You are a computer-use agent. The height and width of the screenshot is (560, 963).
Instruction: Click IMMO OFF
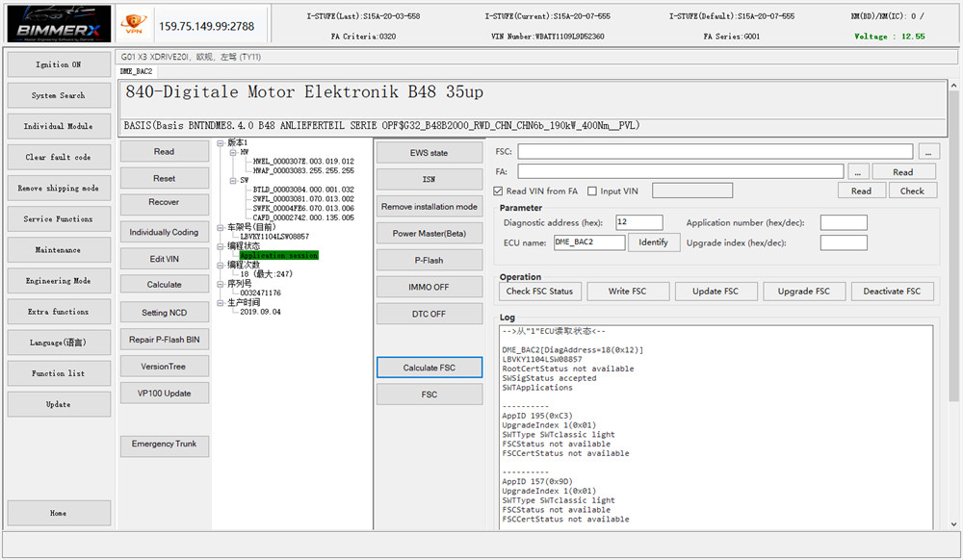tap(429, 287)
